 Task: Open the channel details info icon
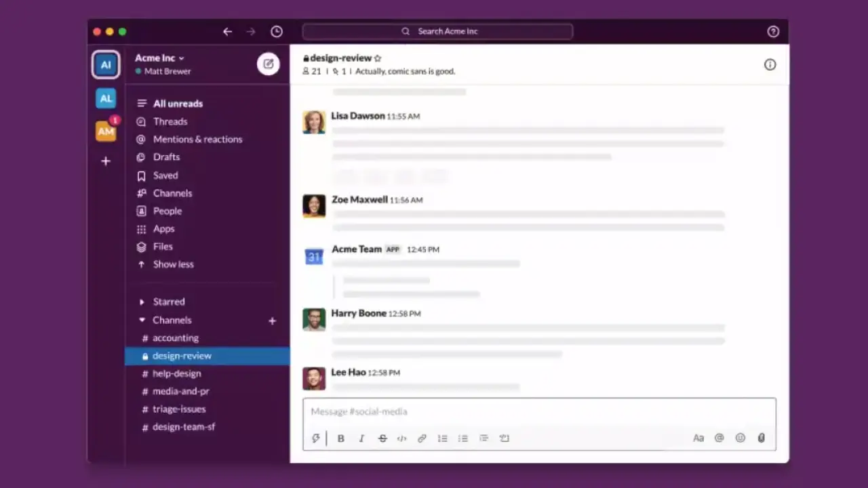click(770, 65)
